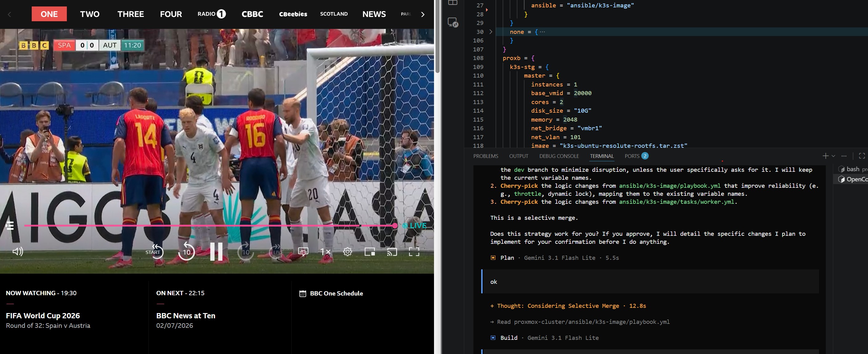This screenshot has width=868, height=354.
Task: Select the TERMINAL panel tab
Action: 602,156
